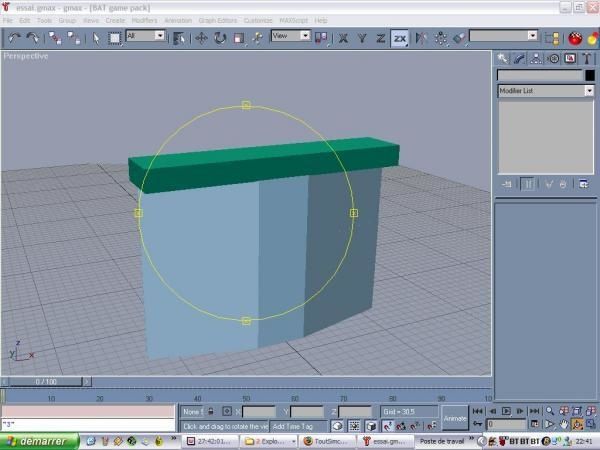
Task: Toggle the 3D Snap magnet
Action: point(388,426)
